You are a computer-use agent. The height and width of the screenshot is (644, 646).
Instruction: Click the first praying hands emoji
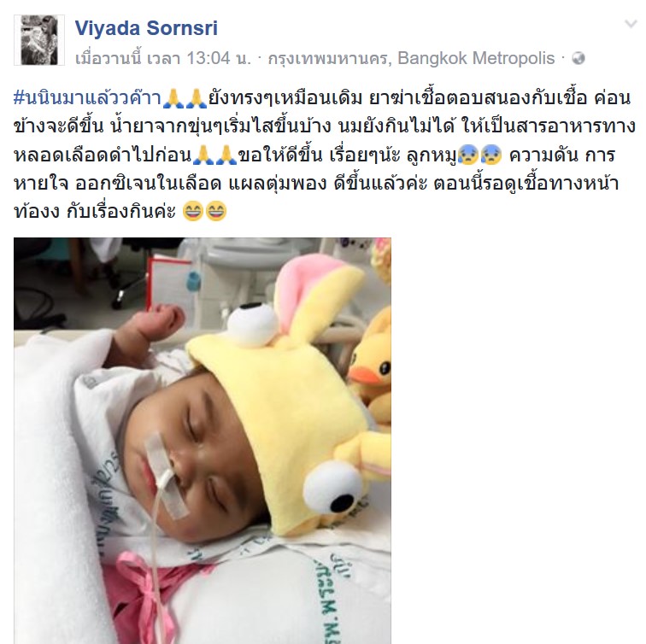173,98
